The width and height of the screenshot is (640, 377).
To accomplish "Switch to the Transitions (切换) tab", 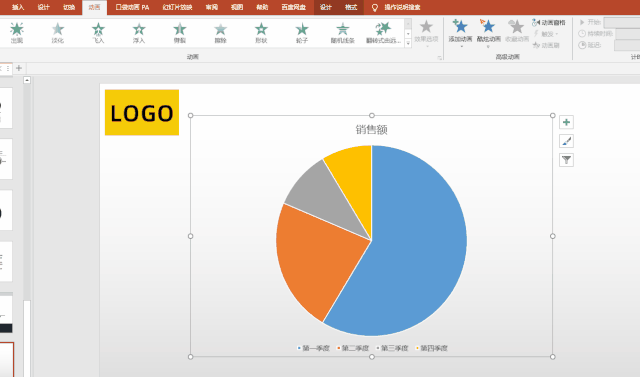I will pos(69,7).
